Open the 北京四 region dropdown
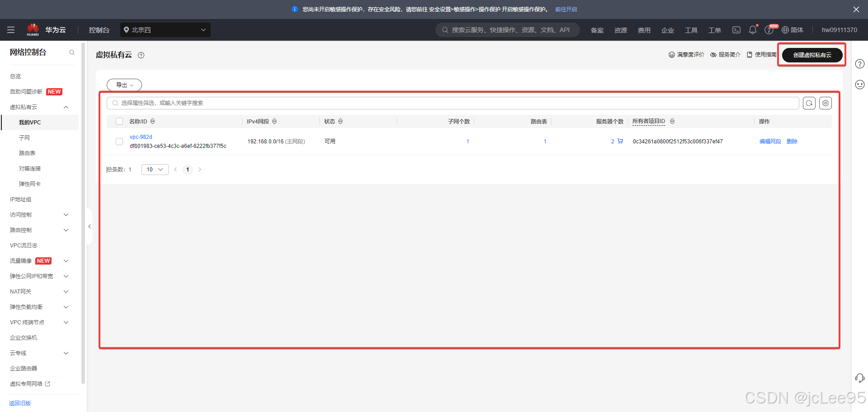The height and width of the screenshot is (412, 868). click(165, 30)
